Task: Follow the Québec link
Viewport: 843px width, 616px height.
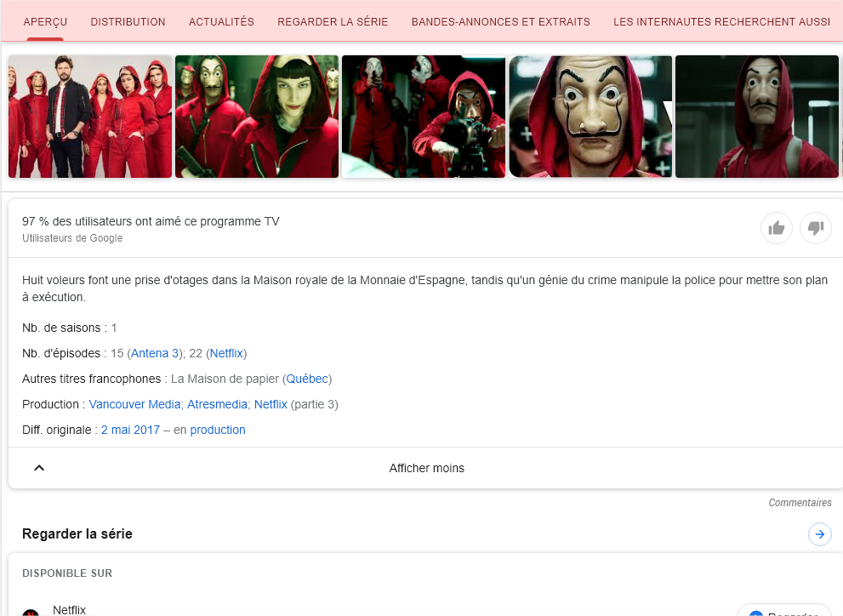Action: (307, 379)
